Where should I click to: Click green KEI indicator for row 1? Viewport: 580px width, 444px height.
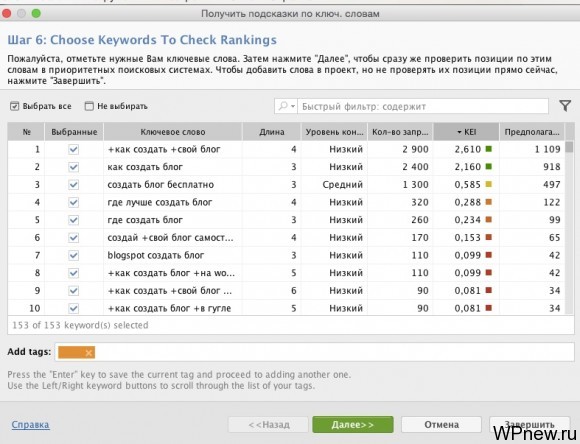point(488,149)
